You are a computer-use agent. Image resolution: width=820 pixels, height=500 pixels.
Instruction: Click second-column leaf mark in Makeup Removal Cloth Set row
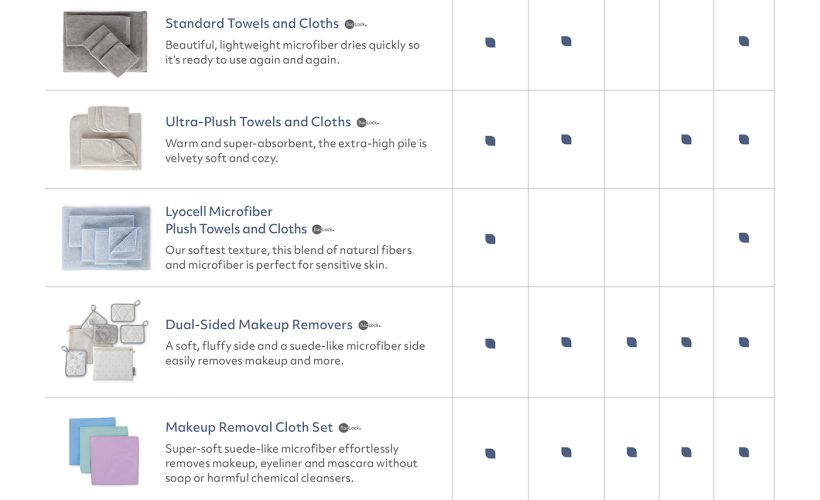pos(566,452)
